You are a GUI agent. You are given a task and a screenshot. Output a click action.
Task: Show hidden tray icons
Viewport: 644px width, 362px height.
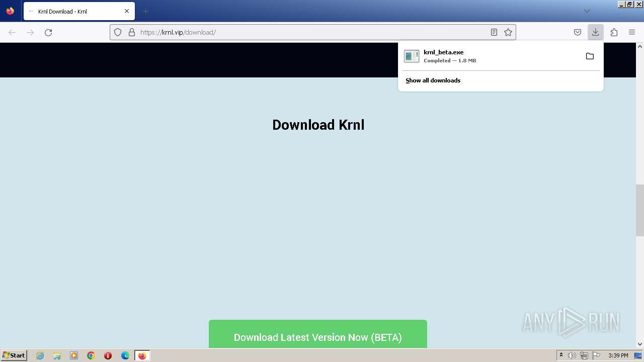(561, 355)
